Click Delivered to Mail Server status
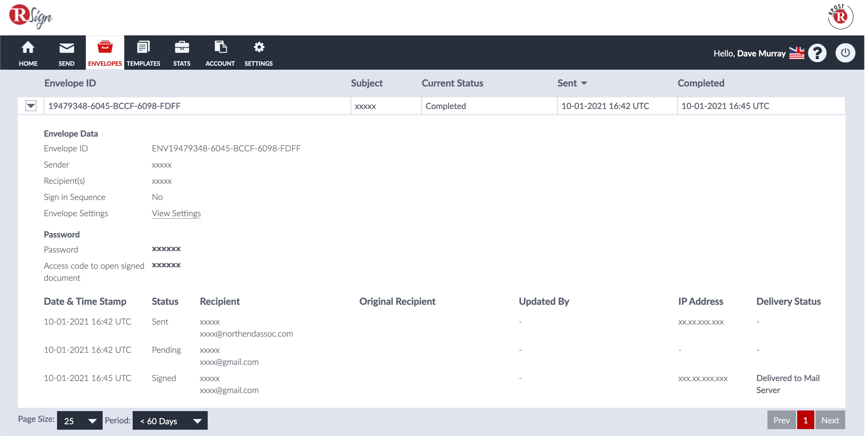 click(x=788, y=384)
